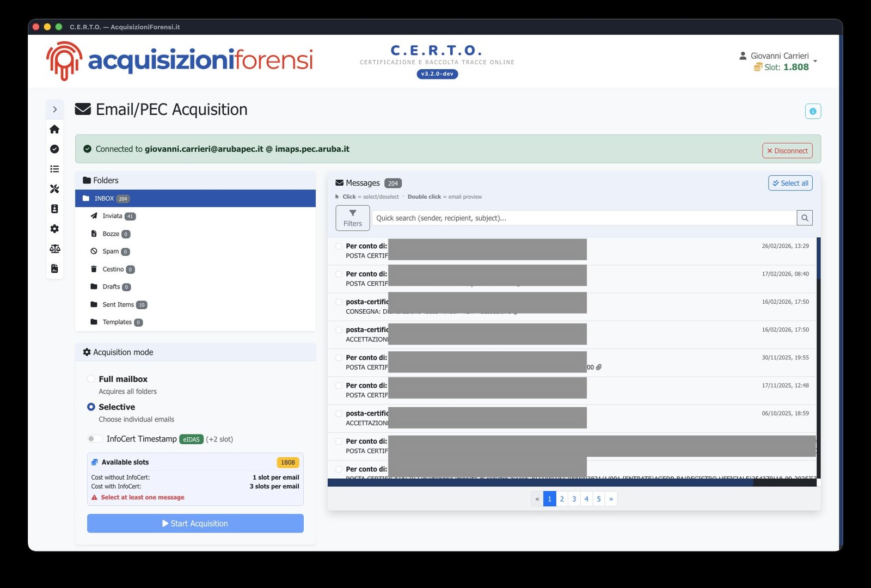The height and width of the screenshot is (588, 871).
Task: Go to page 3 of messages
Action: click(574, 499)
